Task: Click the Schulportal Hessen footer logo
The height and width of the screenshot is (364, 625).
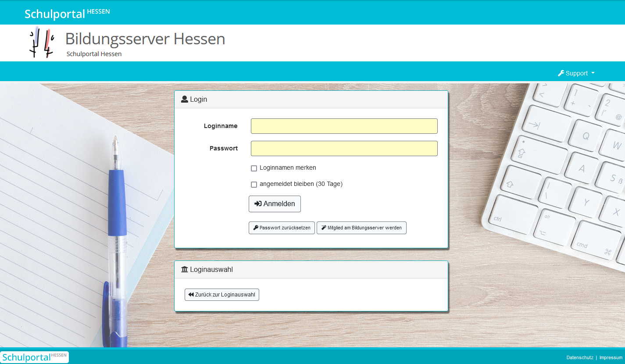Action: 35,357
